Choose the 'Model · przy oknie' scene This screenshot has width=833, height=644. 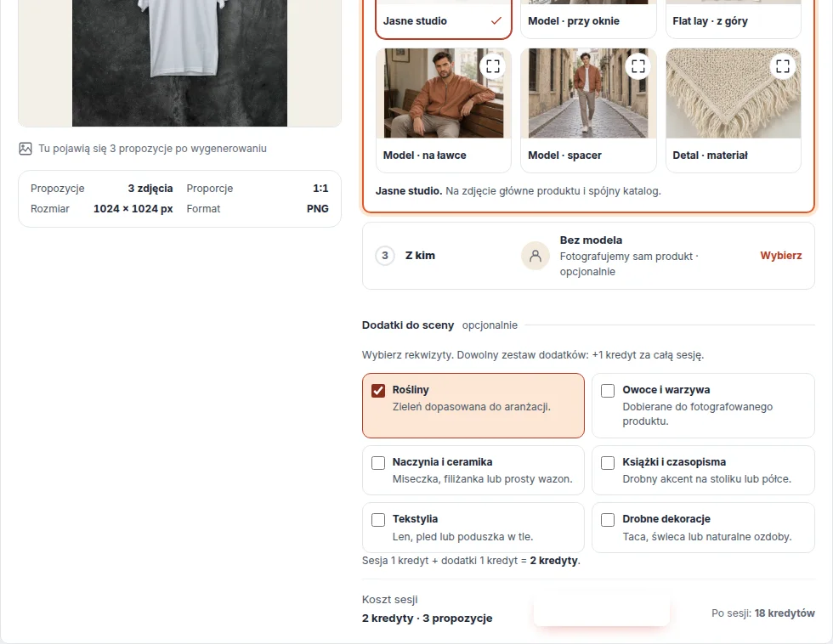tap(588, 20)
